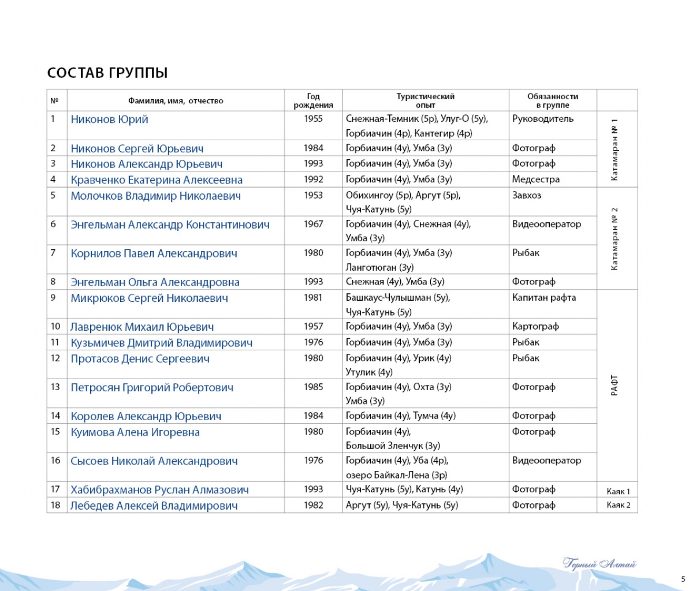The width and height of the screenshot is (700, 591).
Task: Select Корнилов Павел Александрович
Action: (x=154, y=254)
